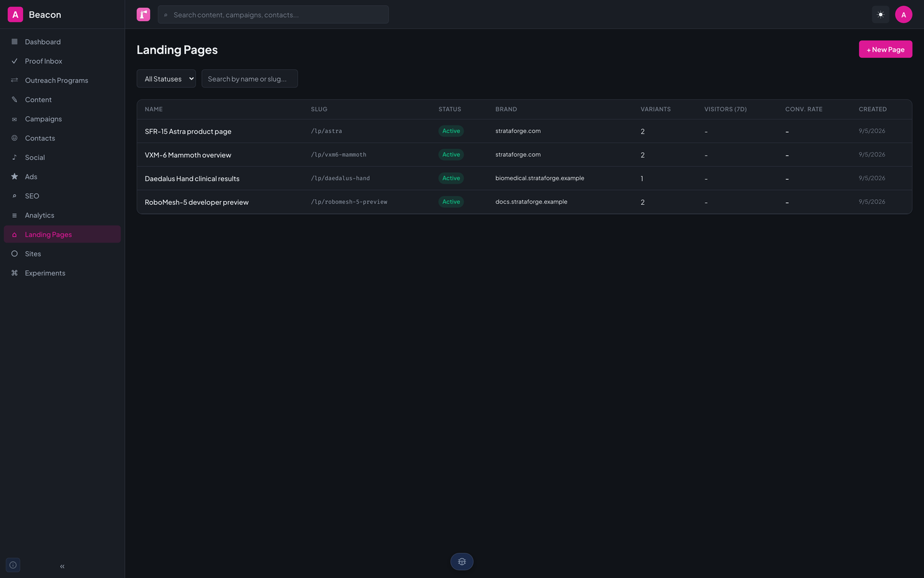Click the /lp/daedalus-hand slug
Image resolution: width=924 pixels, height=578 pixels.
341,179
